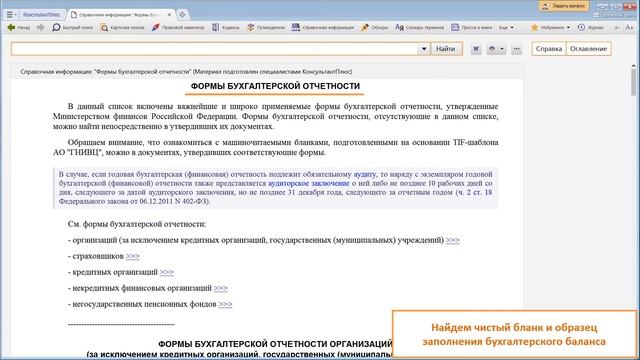Follow >>> link for кредитных организаций

click(x=167, y=272)
